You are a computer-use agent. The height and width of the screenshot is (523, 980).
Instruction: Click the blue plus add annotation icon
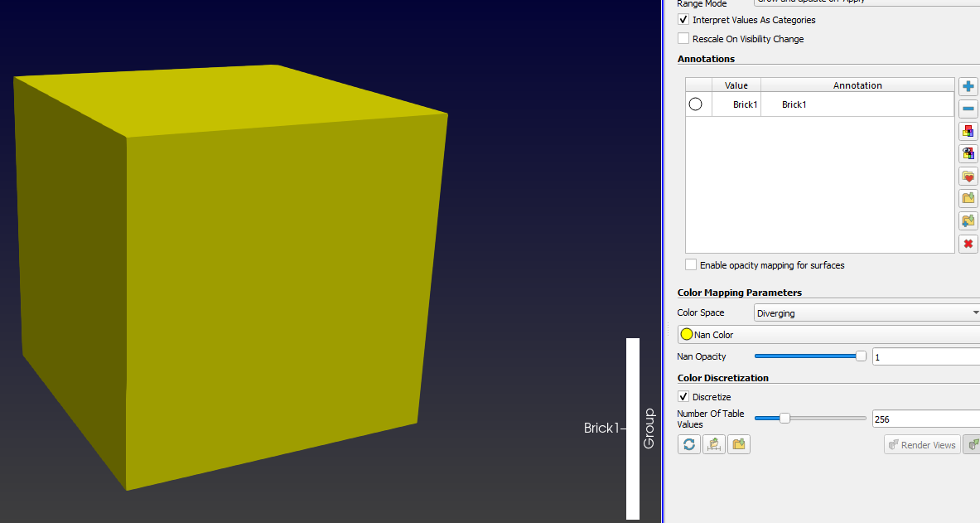(x=968, y=87)
